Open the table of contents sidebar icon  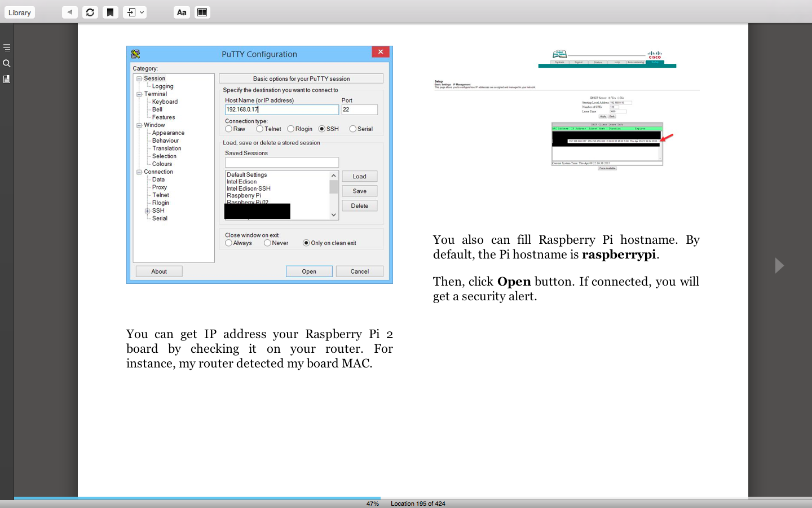[x=7, y=47]
